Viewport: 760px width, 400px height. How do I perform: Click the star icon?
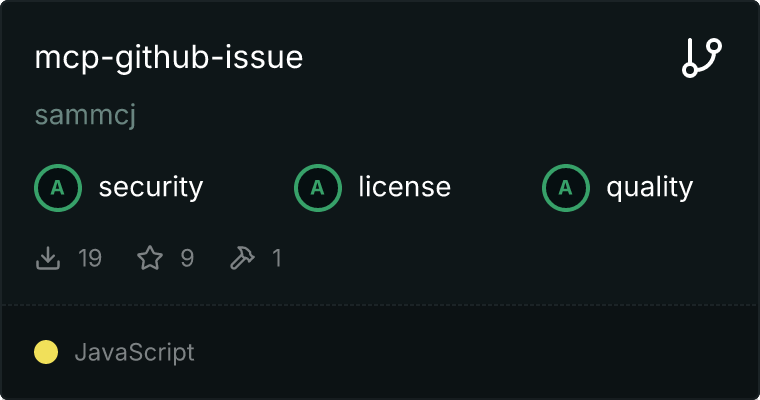[x=150, y=258]
